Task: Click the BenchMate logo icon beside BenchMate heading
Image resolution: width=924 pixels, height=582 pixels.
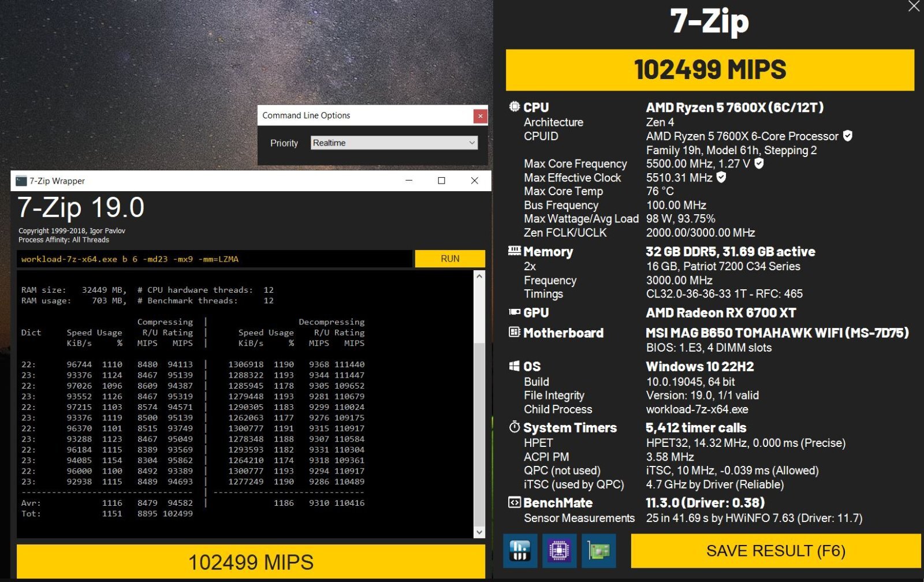Action: (514, 502)
